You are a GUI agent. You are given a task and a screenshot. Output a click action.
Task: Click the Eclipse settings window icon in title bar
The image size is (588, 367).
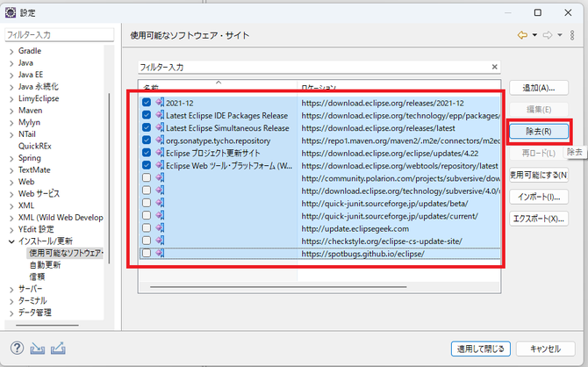11,12
